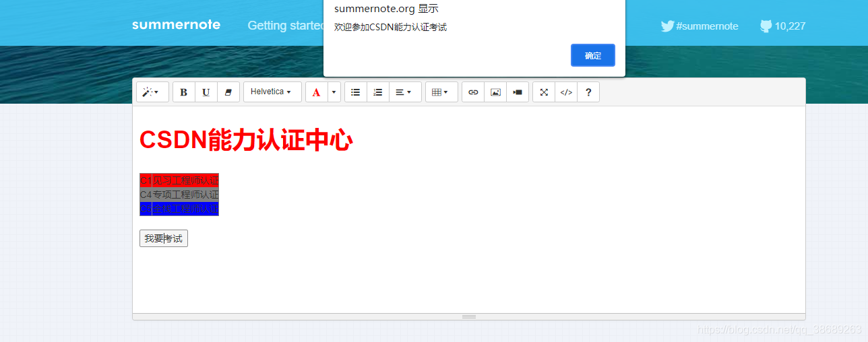Toggle full screen editor mode
This screenshot has width=868, height=342.
click(544, 92)
